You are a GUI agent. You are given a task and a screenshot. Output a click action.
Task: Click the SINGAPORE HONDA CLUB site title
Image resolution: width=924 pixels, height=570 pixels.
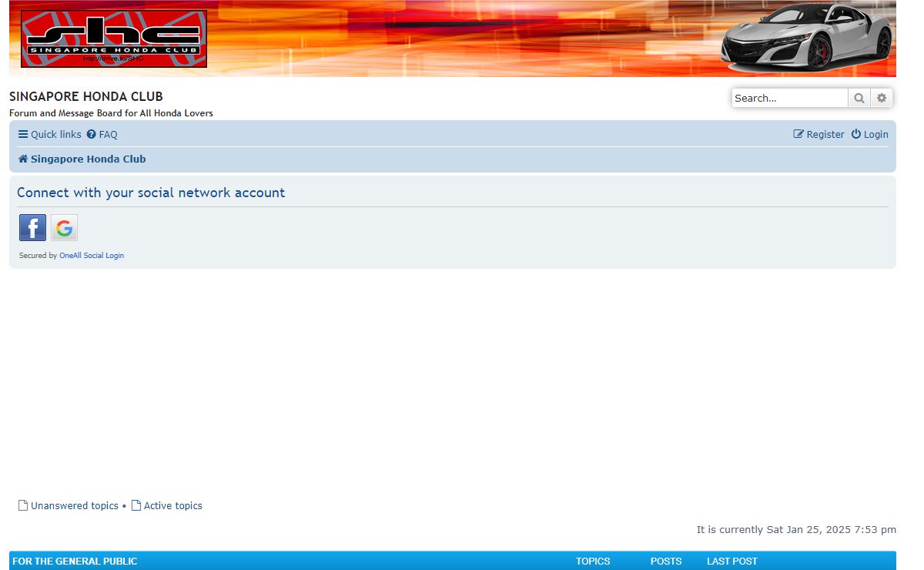[x=86, y=96]
